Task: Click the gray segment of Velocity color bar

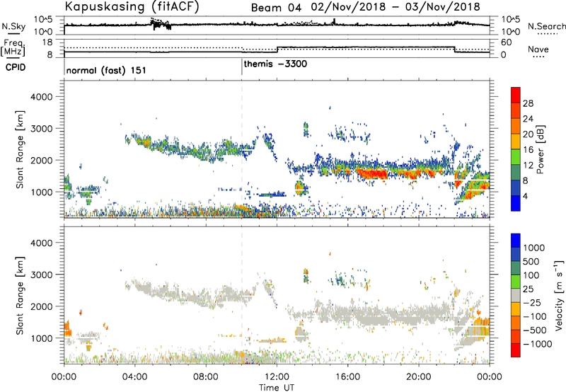Action: point(516,296)
